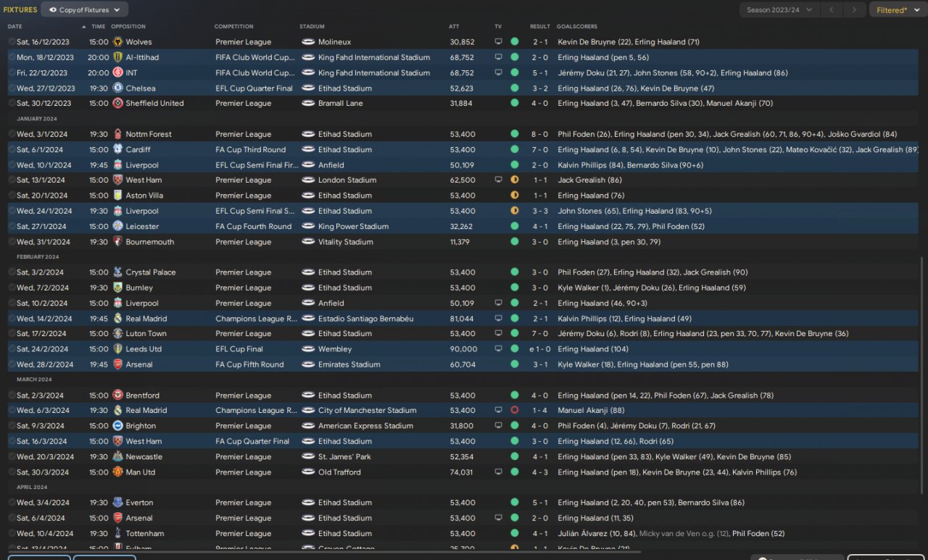Open the Luton Town club crest
Viewport: 928px width, 560px height.
tap(117, 334)
